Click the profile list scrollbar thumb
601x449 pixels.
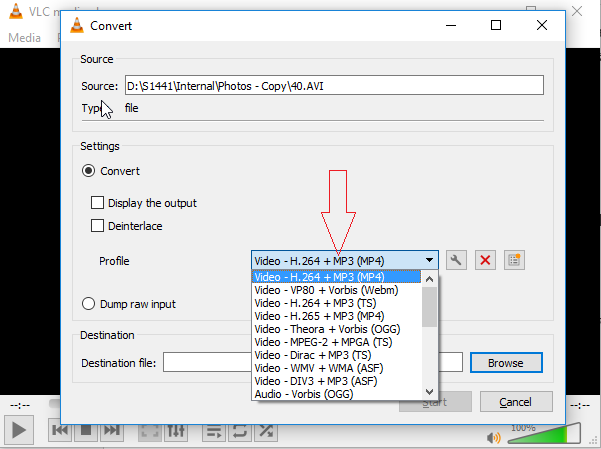(x=429, y=307)
